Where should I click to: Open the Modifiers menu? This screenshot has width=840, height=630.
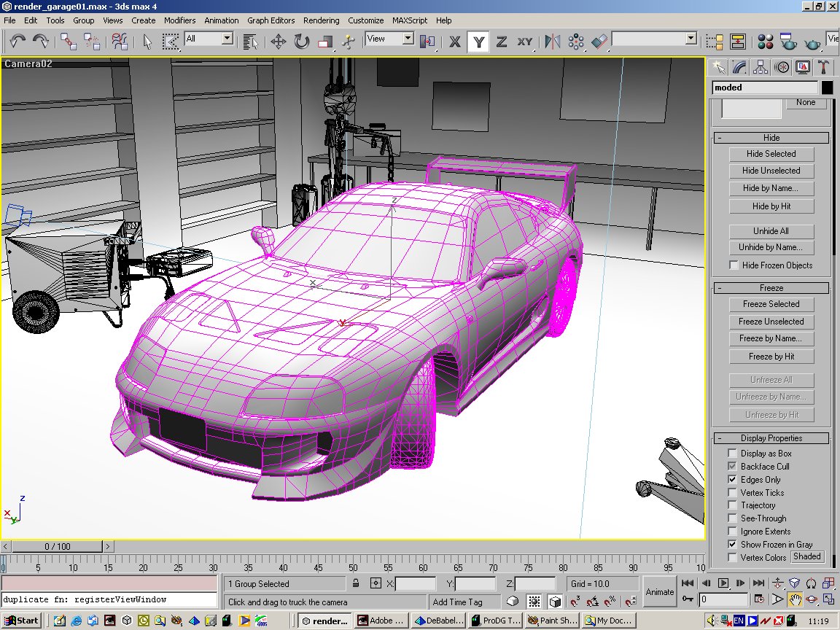click(x=179, y=20)
